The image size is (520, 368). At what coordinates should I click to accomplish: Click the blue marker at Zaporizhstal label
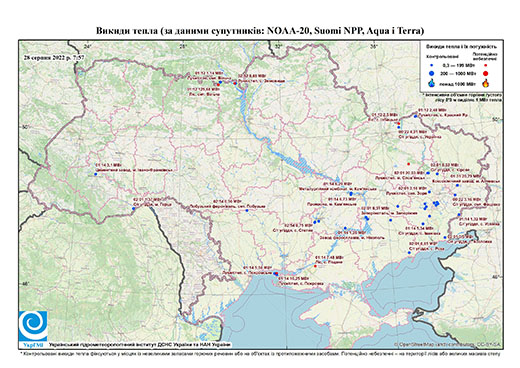(366, 218)
